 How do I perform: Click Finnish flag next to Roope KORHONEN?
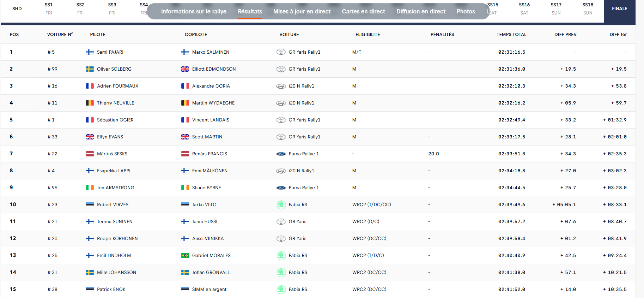[90, 238]
